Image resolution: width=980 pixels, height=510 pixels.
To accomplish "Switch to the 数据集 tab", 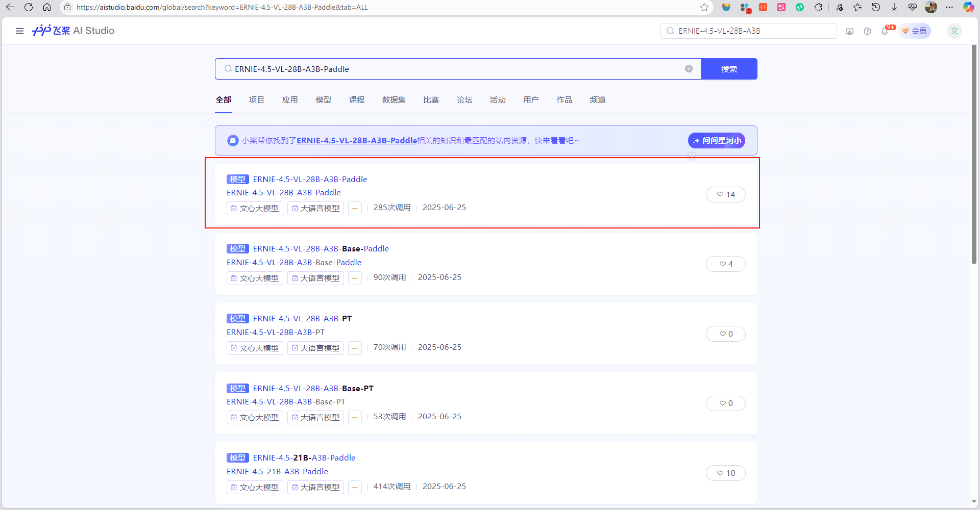I will pyautogui.click(x=394, y=100).
